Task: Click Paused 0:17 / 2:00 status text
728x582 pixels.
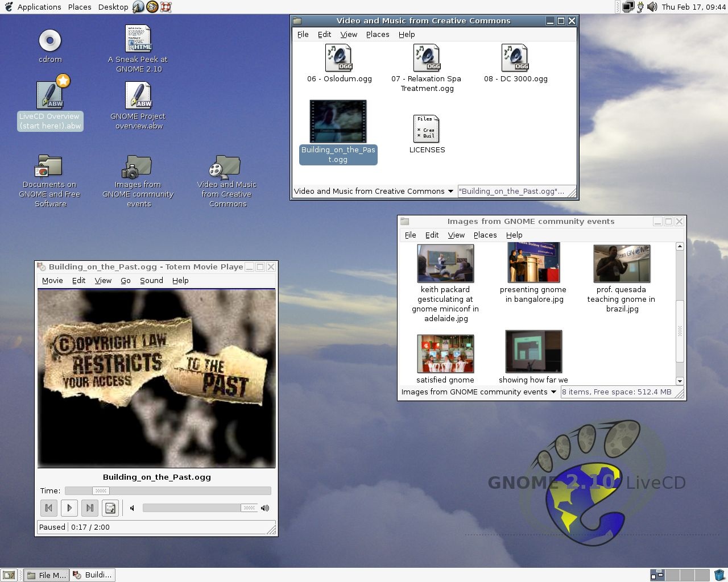Action: 75,527
